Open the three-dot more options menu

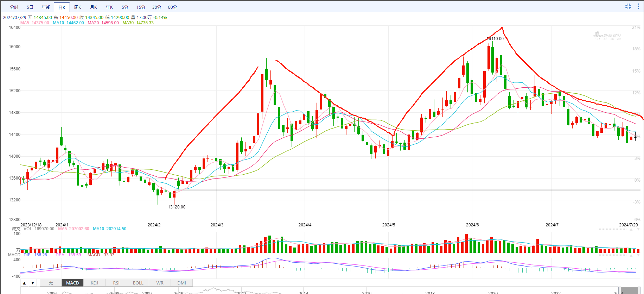coord(638,6)
